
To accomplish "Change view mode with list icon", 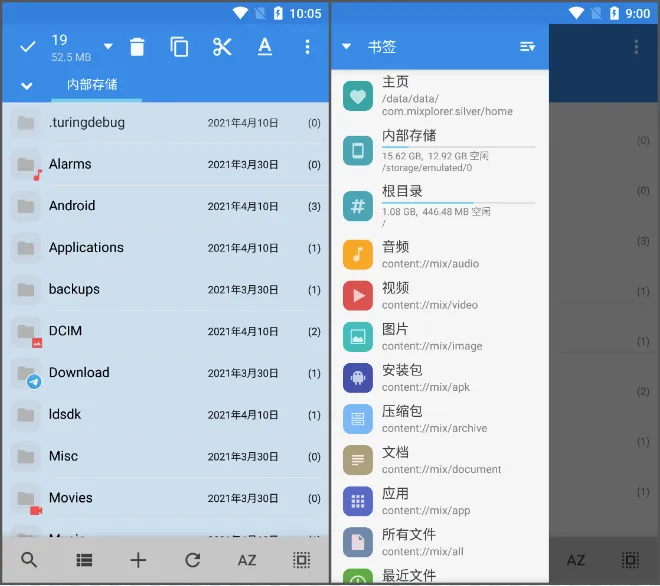I will (84, 560).
